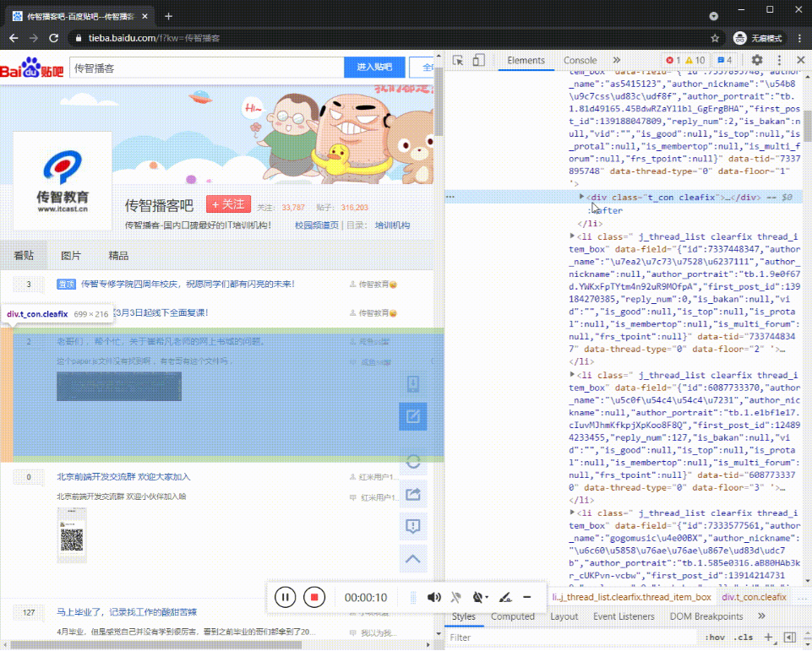Expand the div class t_con cleafix node
The image size is (812, 651).
pos(581,197)
